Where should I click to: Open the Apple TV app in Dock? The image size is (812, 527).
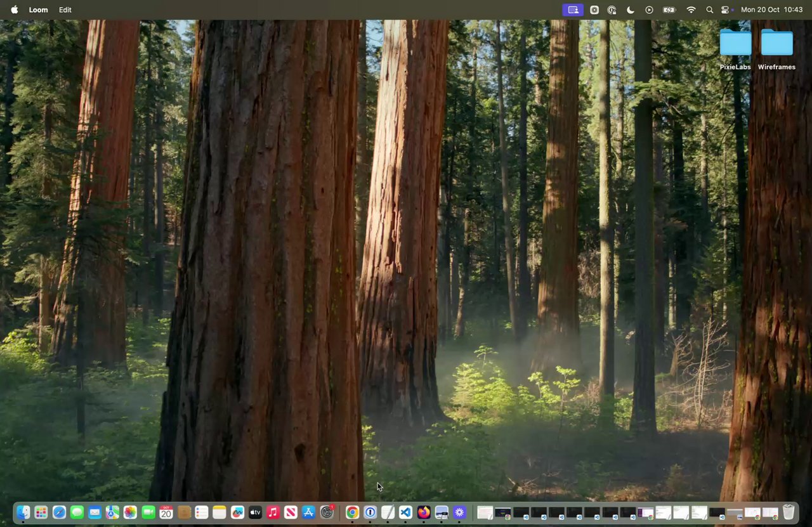[255, 512]
